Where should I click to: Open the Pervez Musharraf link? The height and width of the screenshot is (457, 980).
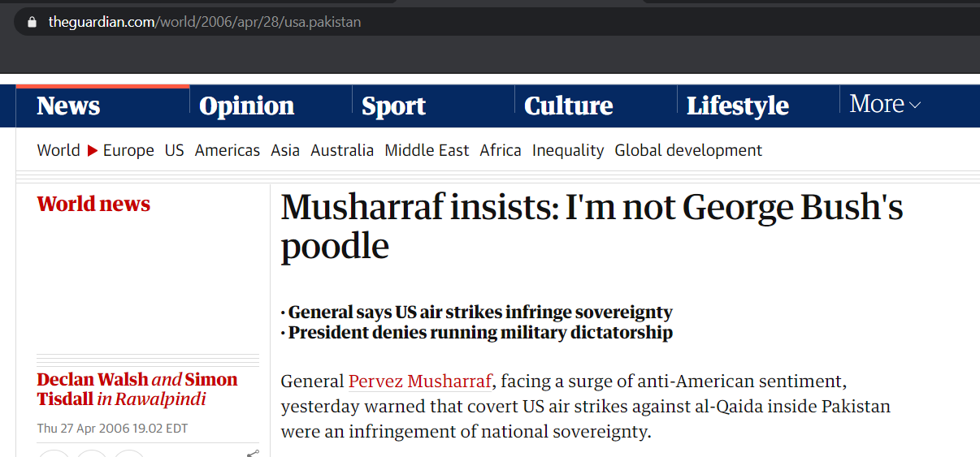click(420, 382)
